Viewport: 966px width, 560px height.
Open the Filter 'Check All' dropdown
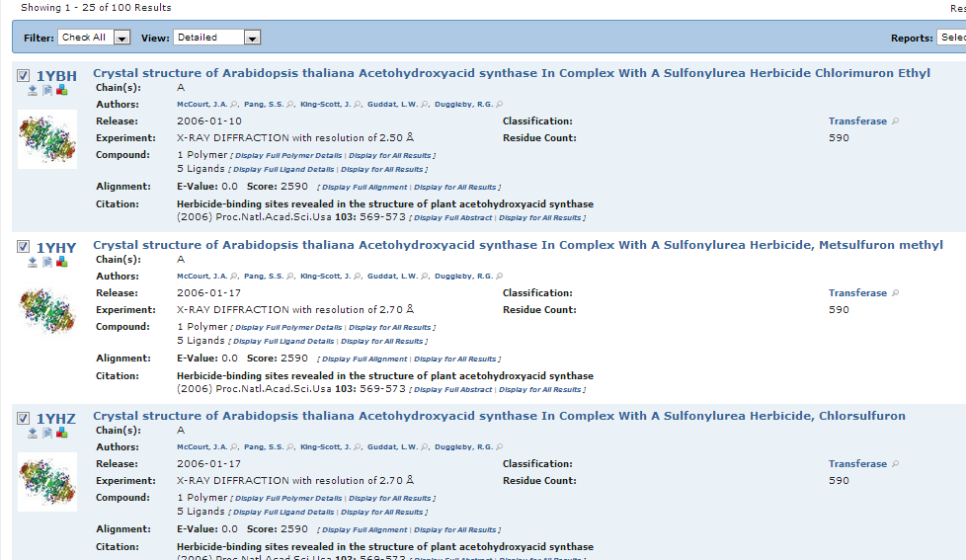pyautogui.click(x=94, y=38)
